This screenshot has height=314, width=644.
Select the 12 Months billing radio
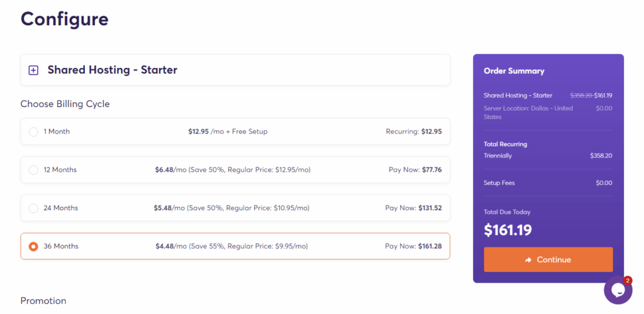[x=33, y=170]
